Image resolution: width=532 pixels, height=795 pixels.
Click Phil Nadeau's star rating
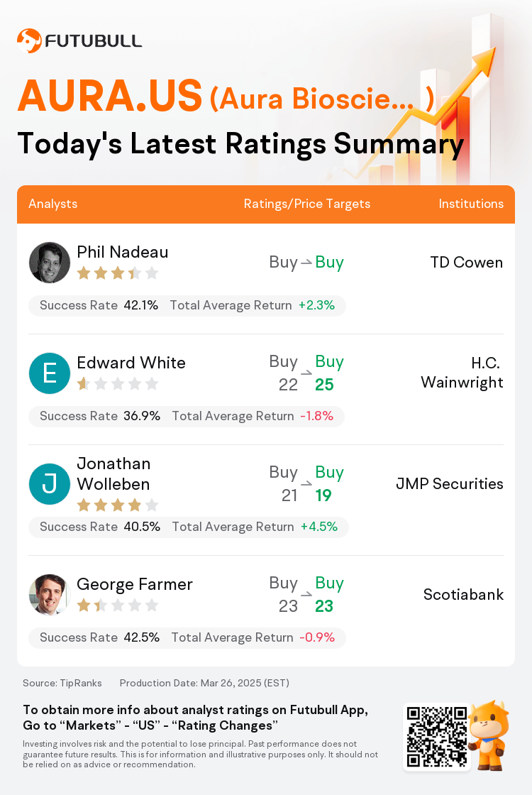tap(118, 274)
